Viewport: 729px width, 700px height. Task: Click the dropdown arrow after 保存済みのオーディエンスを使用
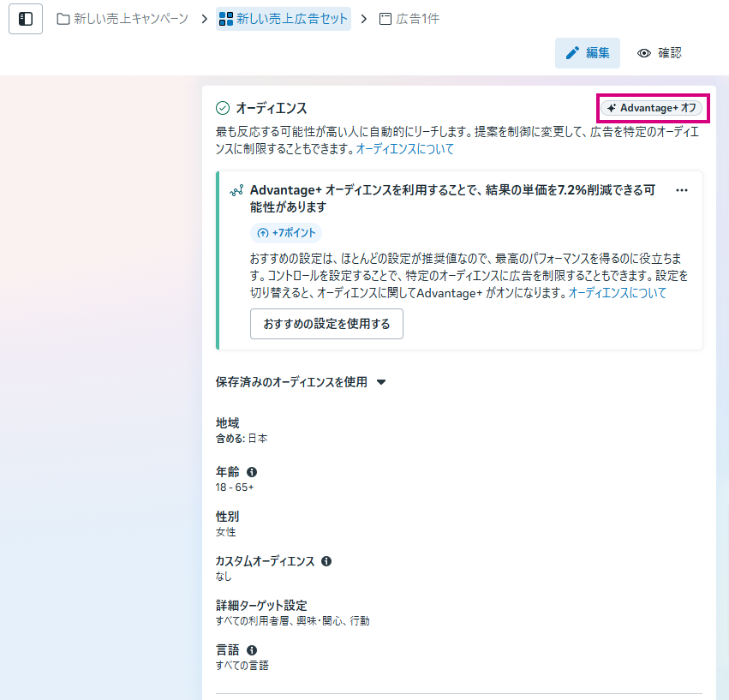[381, 383]
